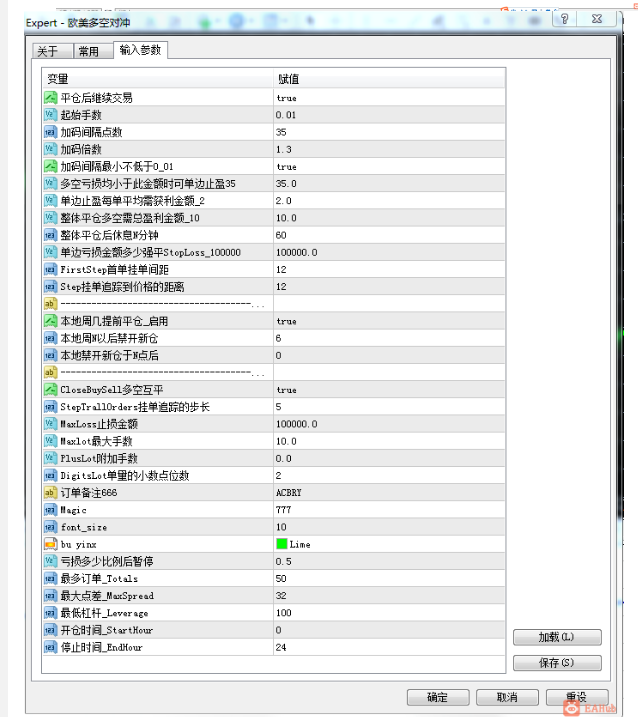
Task: Click the 保存 (S) button
Action: coord(557,663)
